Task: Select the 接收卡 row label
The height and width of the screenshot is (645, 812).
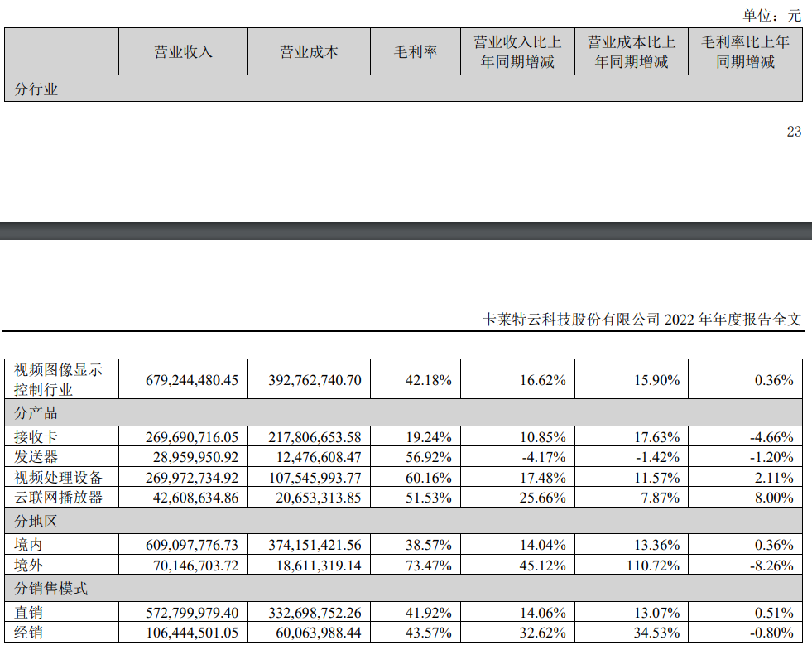Action: (36, 436)
